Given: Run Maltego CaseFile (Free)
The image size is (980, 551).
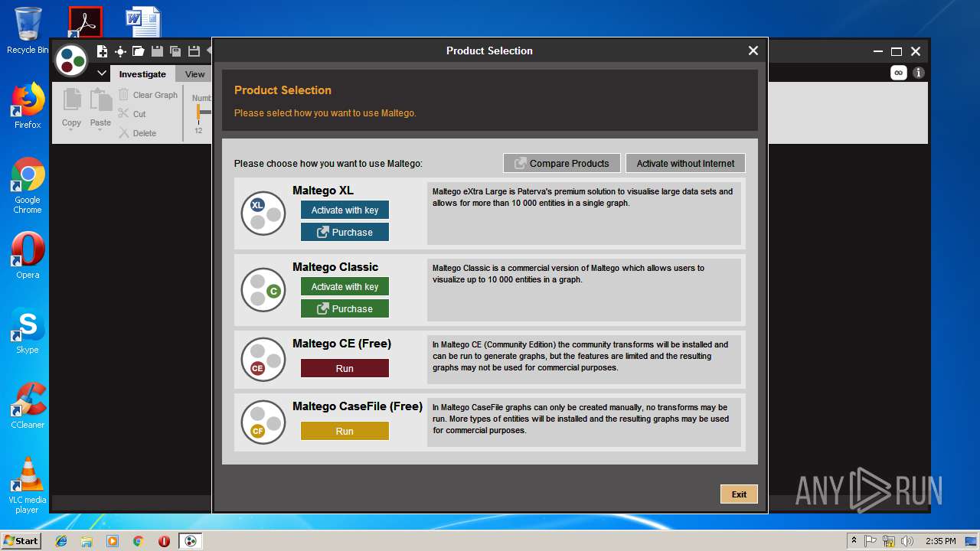Looking at the screenshot, I should pos(345,431).
